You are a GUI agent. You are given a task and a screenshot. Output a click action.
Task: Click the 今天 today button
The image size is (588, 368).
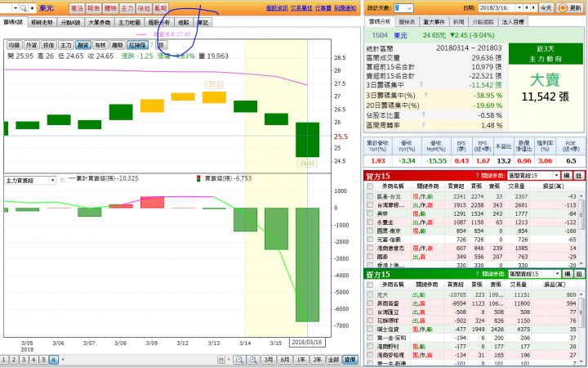coord(546,8)
